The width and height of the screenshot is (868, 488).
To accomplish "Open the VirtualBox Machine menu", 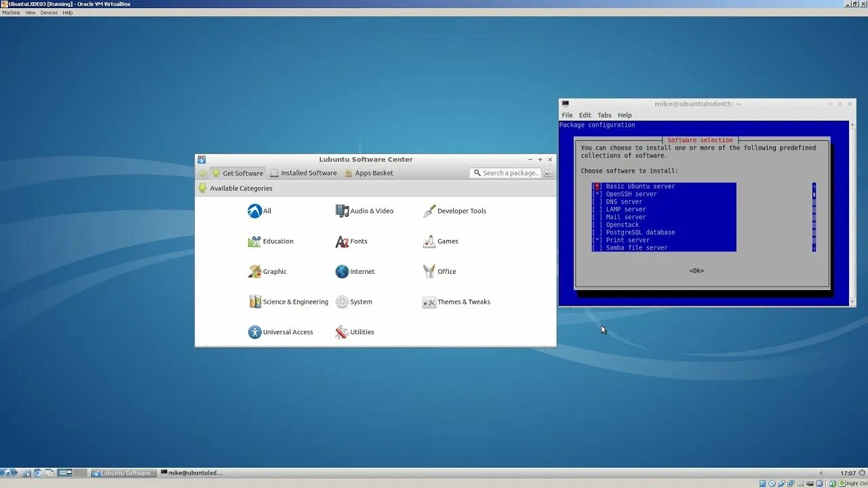I will coord(11,13).
